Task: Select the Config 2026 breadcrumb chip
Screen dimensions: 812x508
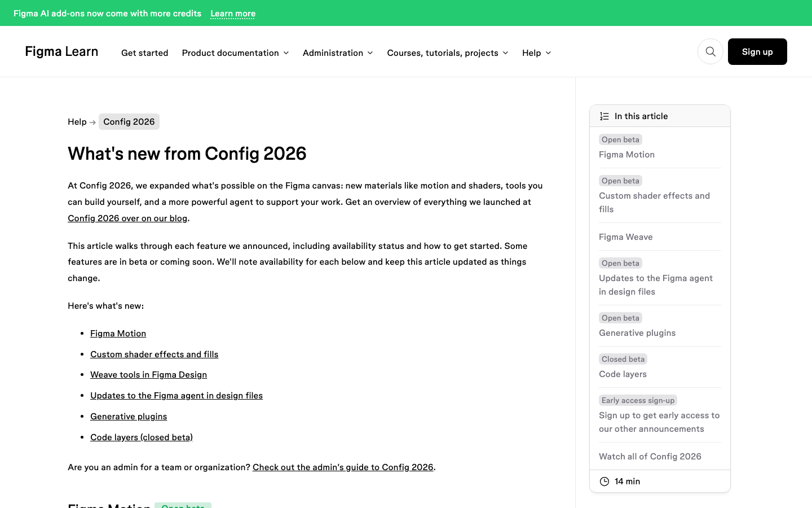Action: (129, 121)
